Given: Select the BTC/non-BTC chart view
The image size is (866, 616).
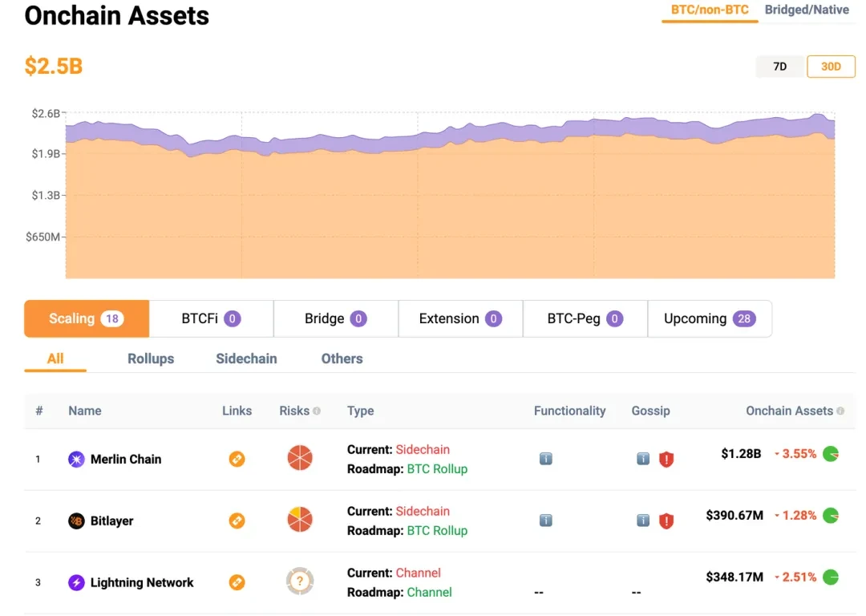Looking at the screenshot, I should [x=710, y=10].
